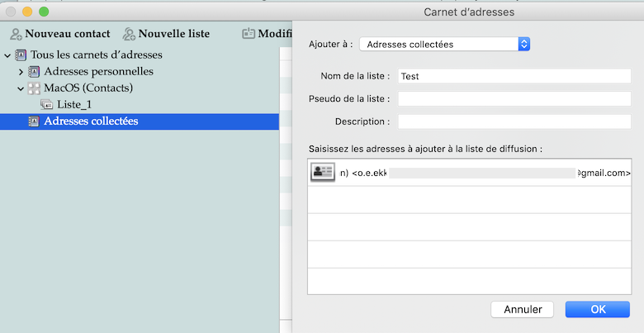Focus the Pseudo de la liste field
644x333 pixels.
pyautogui.click(x=514, y=99)
